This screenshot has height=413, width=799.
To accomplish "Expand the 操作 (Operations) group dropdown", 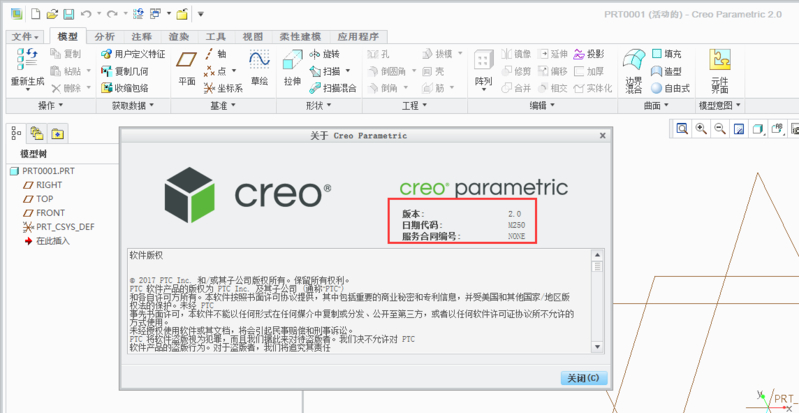I will point(50,106).
